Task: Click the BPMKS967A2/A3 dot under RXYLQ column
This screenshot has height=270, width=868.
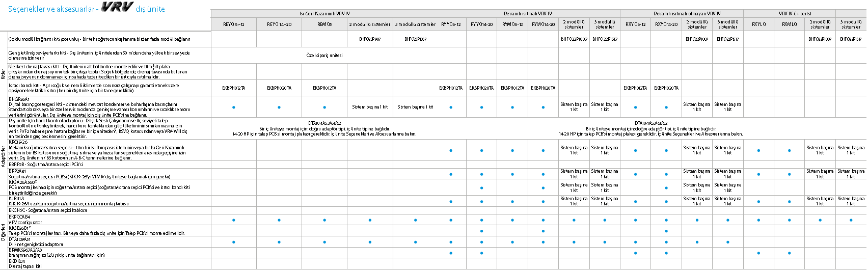Action: (x=758, y=253)
